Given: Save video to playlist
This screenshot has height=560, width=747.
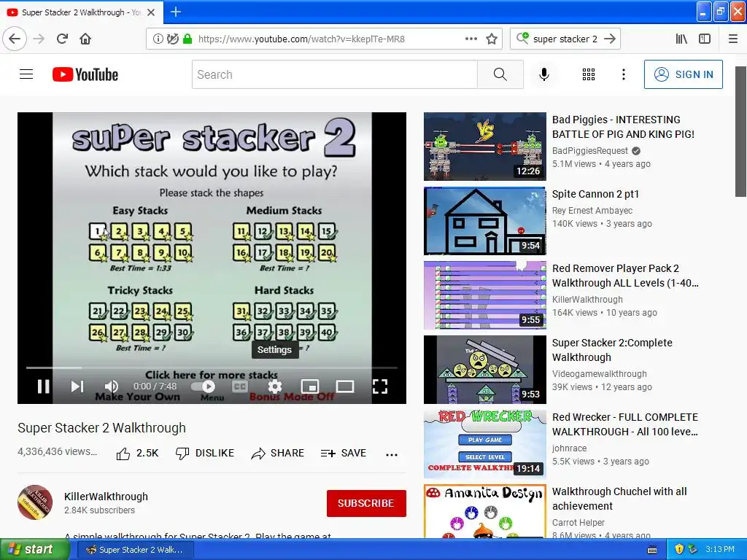Looking at the screenshot, I should (344, 454).
